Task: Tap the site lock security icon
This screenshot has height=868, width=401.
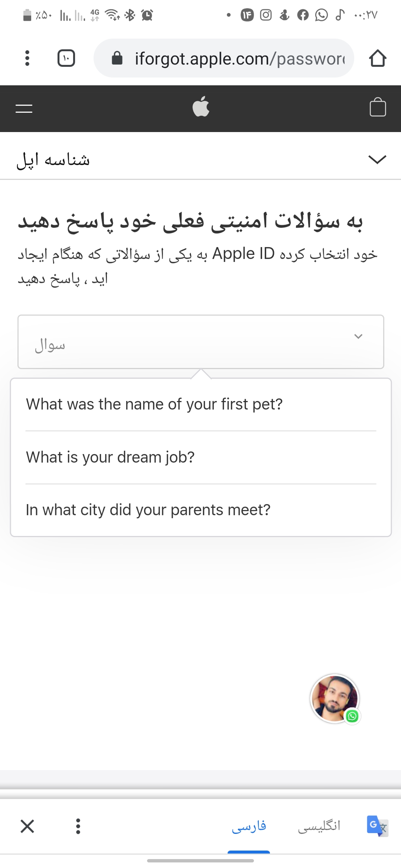Action: 117,58
